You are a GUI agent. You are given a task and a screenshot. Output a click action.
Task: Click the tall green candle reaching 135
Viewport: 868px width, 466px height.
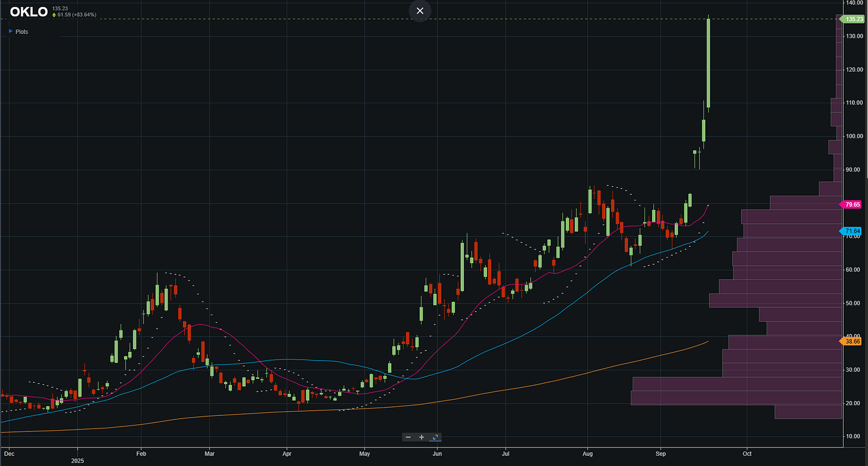(708, 63)
